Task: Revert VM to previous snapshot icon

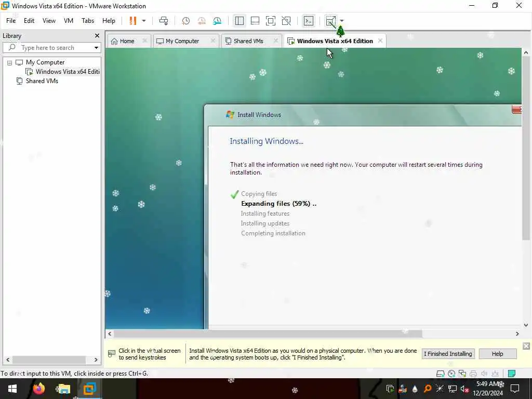Action: 202,21
